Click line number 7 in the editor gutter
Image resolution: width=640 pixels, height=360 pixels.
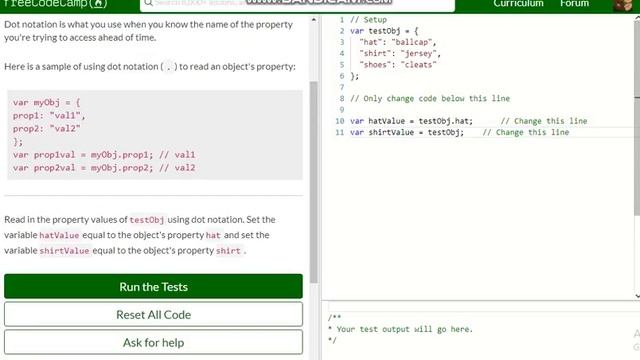pyautogui.click(x=342, y=87)
